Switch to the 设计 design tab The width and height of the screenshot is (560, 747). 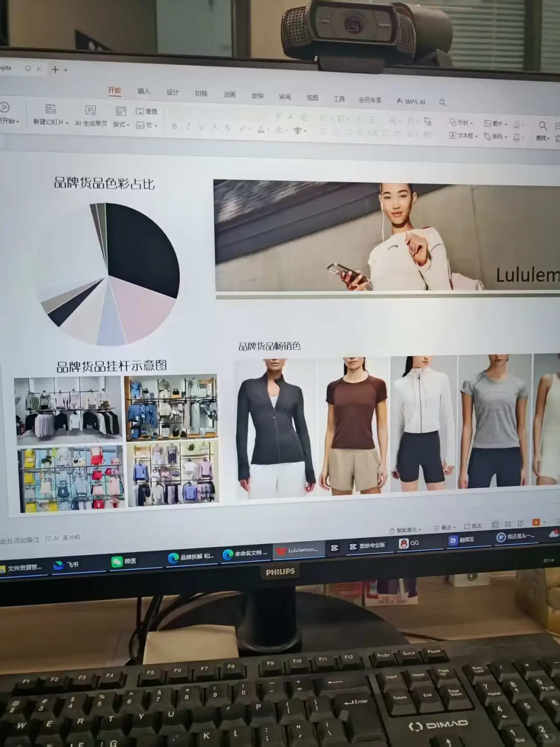coord(173,92)
